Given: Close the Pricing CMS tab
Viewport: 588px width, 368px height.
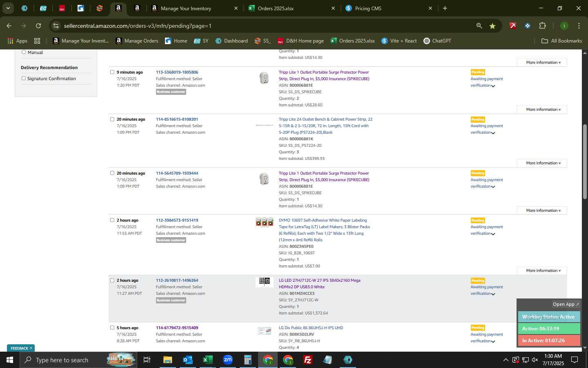Looking at the screenshot, I should coord(430,8).
